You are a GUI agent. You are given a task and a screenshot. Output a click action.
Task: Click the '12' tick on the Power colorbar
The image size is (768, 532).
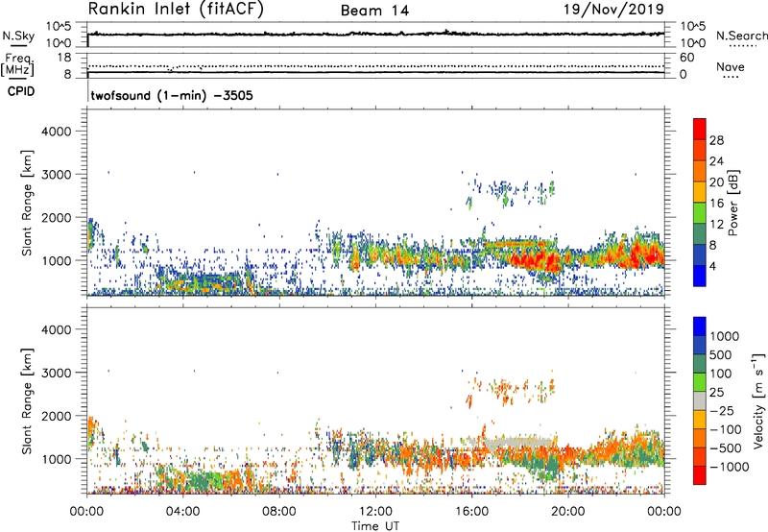pyautogui.click(x=716, y=225)
